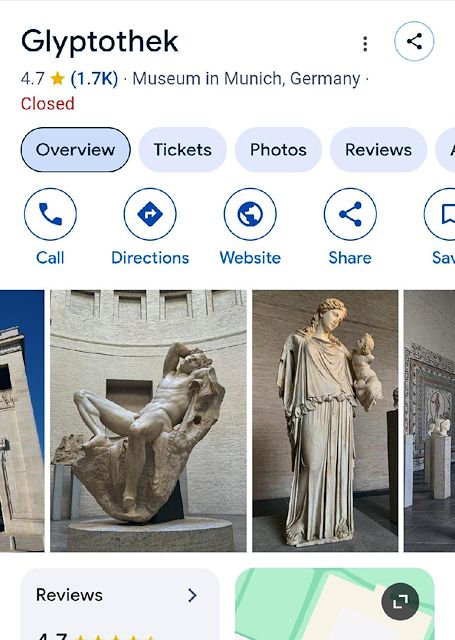This screenshot has height=640, width=455.
Task: Open the 1.7K reviews count link
Action: click(94, 78)
